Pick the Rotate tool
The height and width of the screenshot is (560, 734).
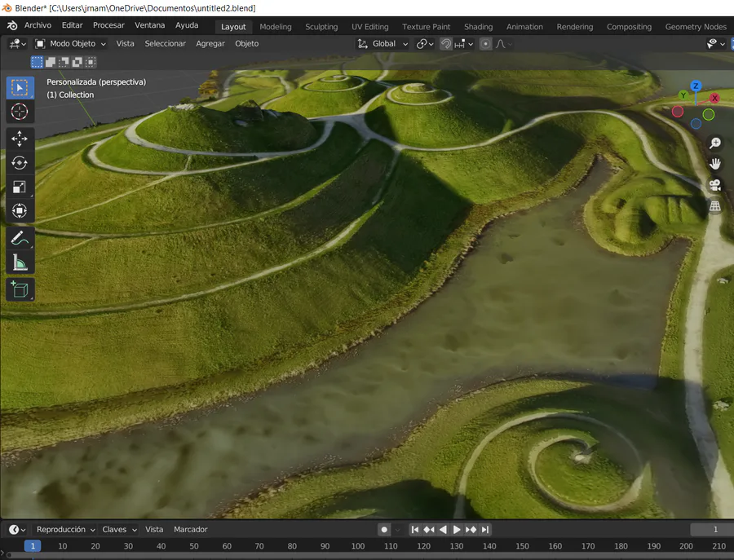(x=20, y=163)
